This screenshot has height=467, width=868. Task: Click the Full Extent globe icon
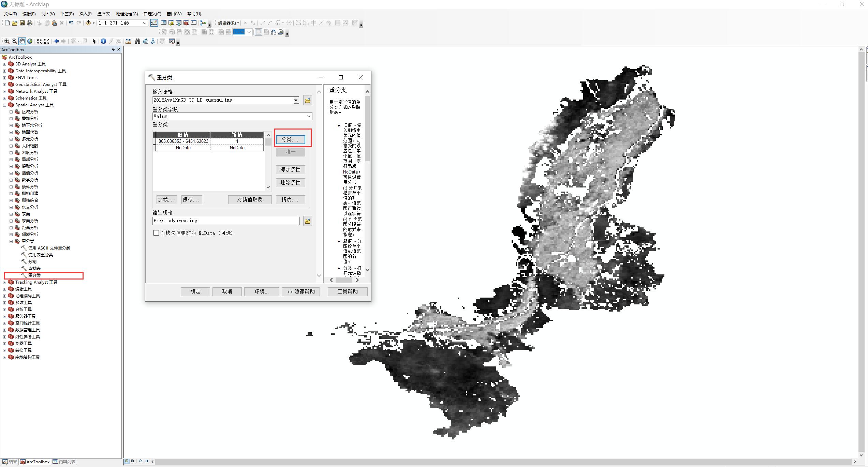pos(30,41)
